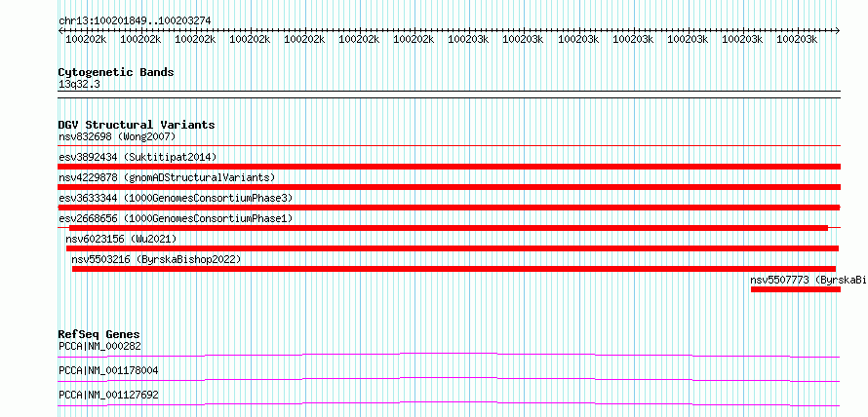Open variant nsv6023156 (Wu2021)
The height and width of the screenshot is (417, 868).
tap(121, 239)
